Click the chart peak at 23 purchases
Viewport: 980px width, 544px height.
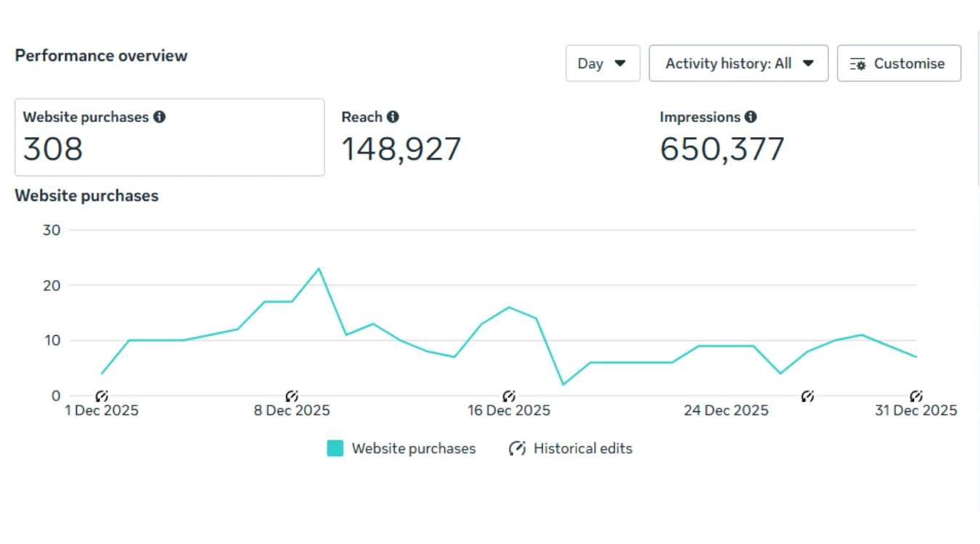tap(319, 268)
